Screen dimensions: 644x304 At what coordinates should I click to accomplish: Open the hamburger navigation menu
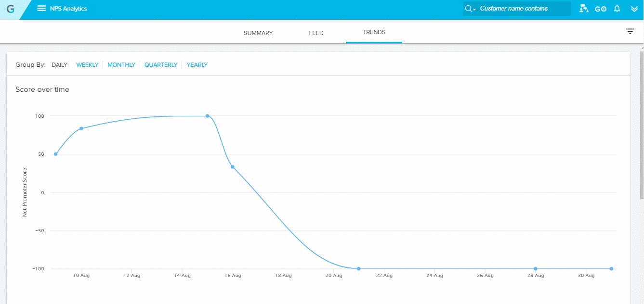[x=41, y=9]
